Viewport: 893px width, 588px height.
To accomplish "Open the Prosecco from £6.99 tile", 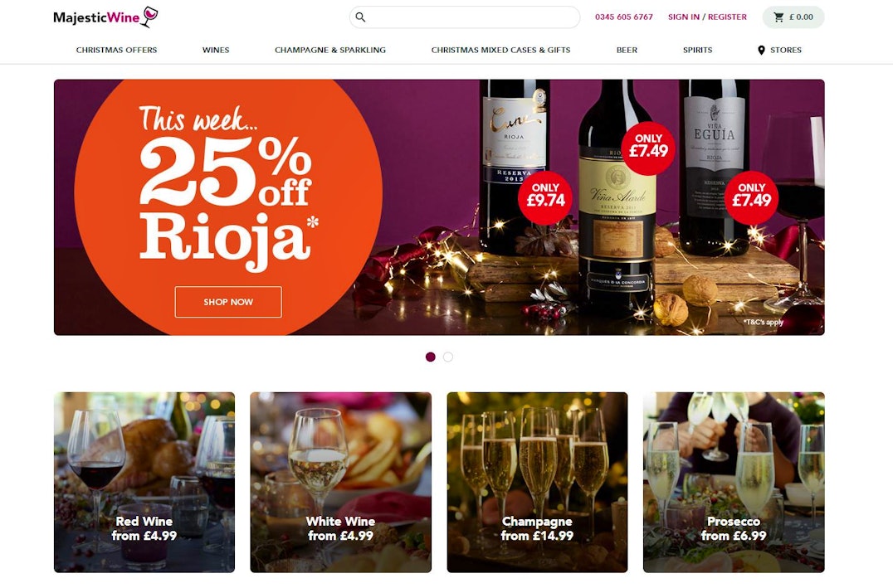I will click(734, 482).
